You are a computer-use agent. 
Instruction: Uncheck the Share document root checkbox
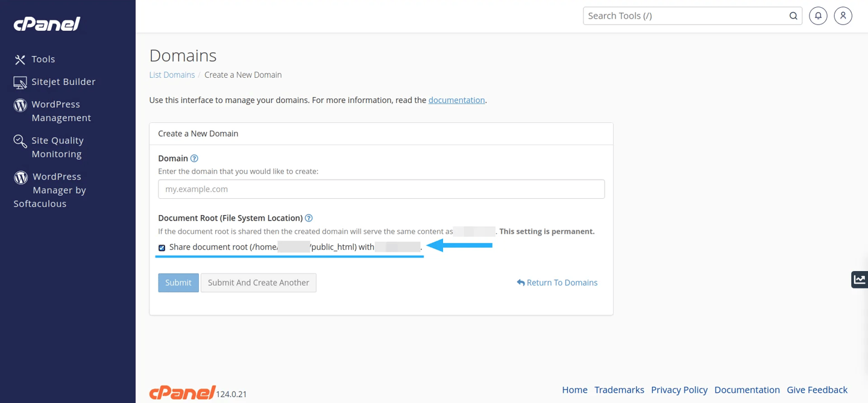162,248
